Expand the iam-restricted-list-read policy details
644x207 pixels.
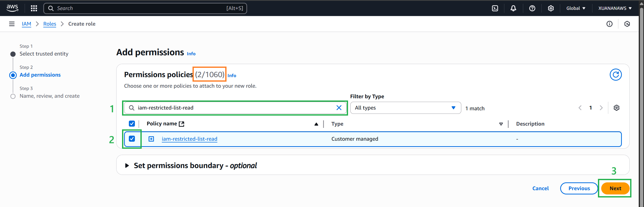tap(151, 139)
